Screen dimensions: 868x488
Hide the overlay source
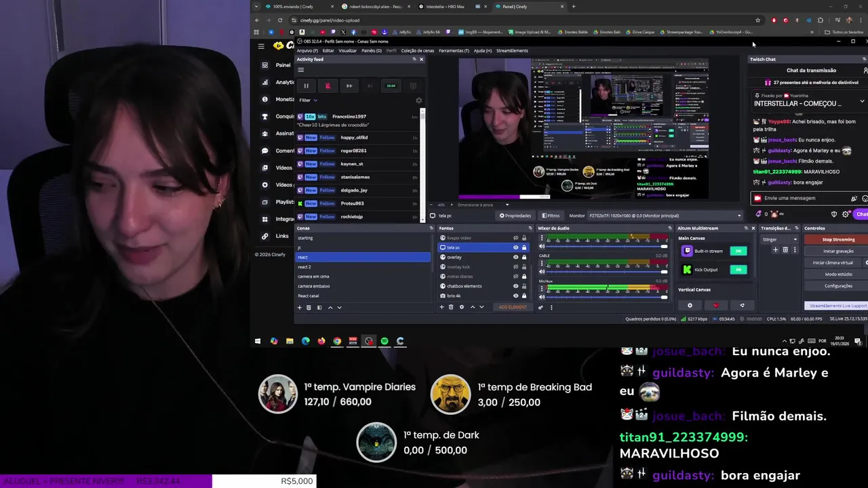click(x=515, y=257)
